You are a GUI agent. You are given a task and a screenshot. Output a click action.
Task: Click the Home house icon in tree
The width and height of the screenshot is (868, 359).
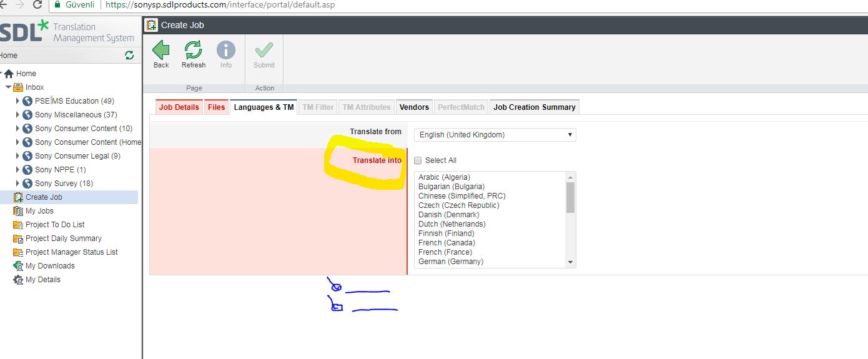point(9,74)
